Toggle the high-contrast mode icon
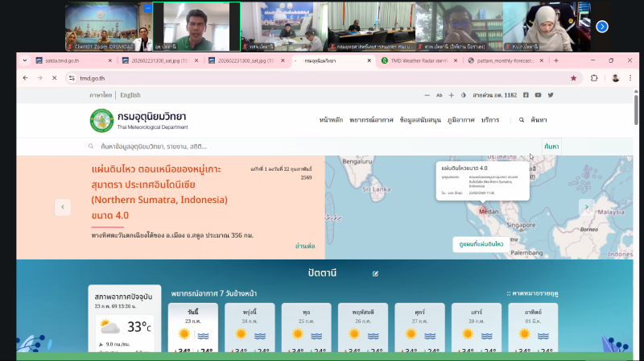Viewport: 644px width, 361px height. pyautogui.click(x=463, y=95)
